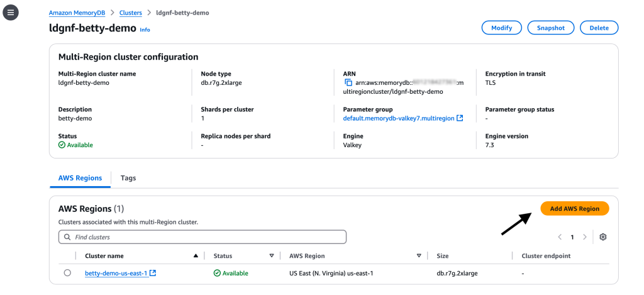Click the db.r7g.2xlarge node type value
Screen dimensions: 644x295
point(221,82)
